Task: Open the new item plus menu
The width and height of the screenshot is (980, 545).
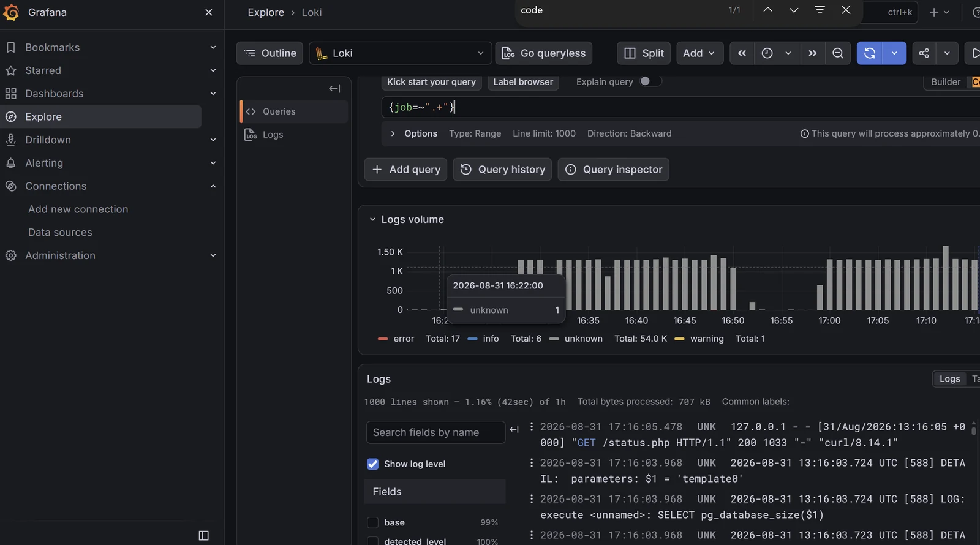Action: point(939,12)
